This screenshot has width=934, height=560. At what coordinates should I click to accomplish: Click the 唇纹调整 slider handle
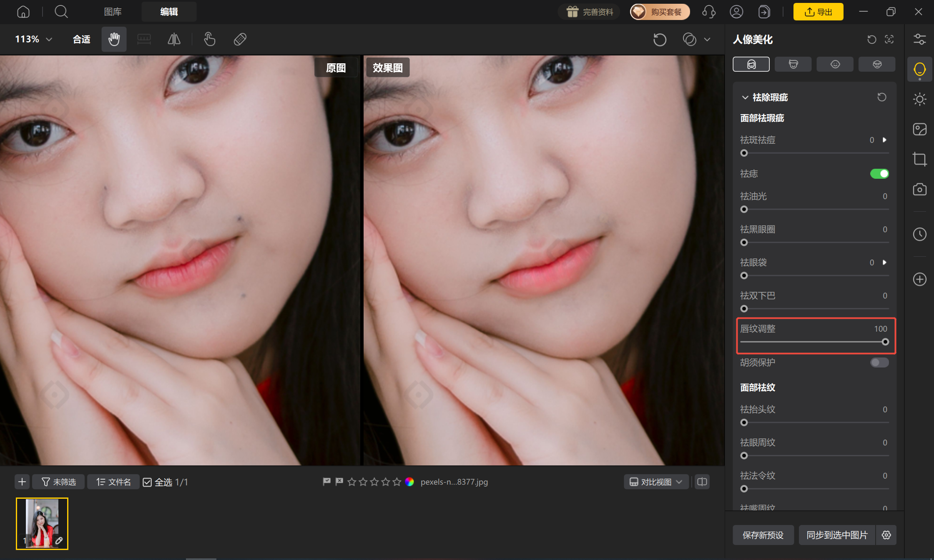click(885, 342)
